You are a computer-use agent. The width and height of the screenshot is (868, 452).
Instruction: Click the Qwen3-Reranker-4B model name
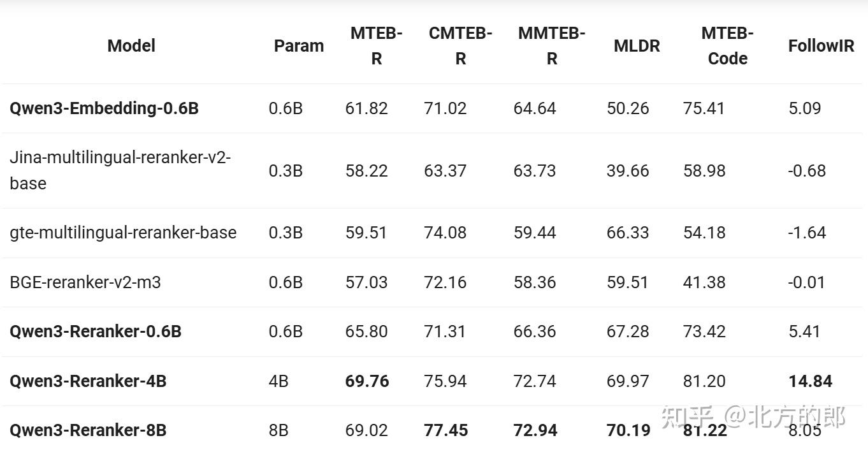click(x=88, y=381)
